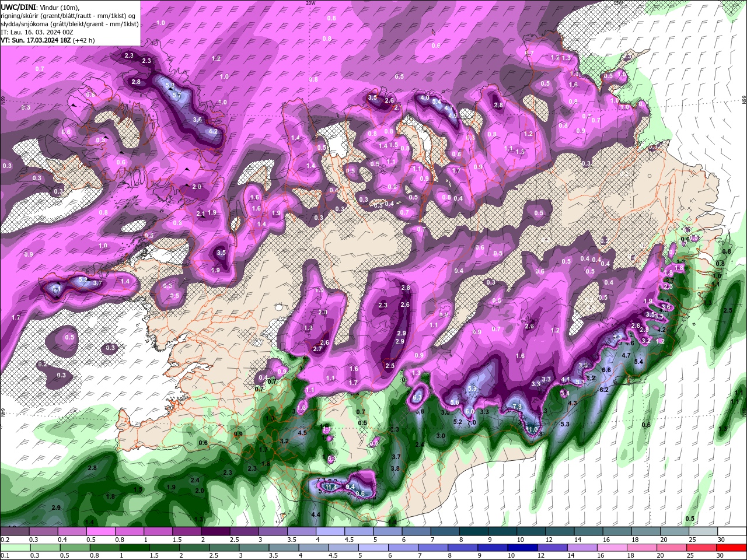747x560 pixels.
Task: Click the '6.0' precipitation value on the map
Action: pos(470,412)
